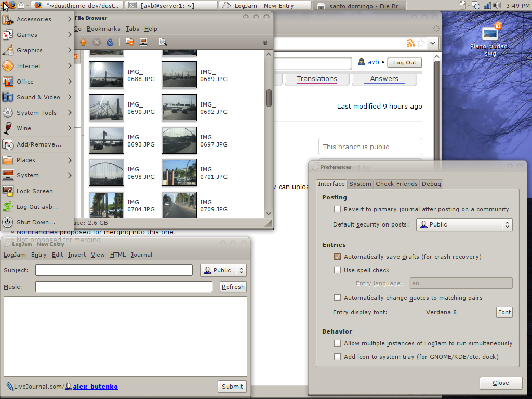Viewport: 532px width, 399px height.
Task: Toggle Revert to primary journal checkbox
Action: [x=337, y=209]
